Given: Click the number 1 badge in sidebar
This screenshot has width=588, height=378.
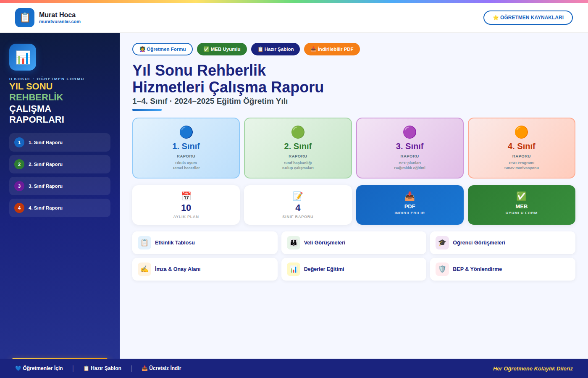Looking at the screenshot, I should [x=19, y=142].
